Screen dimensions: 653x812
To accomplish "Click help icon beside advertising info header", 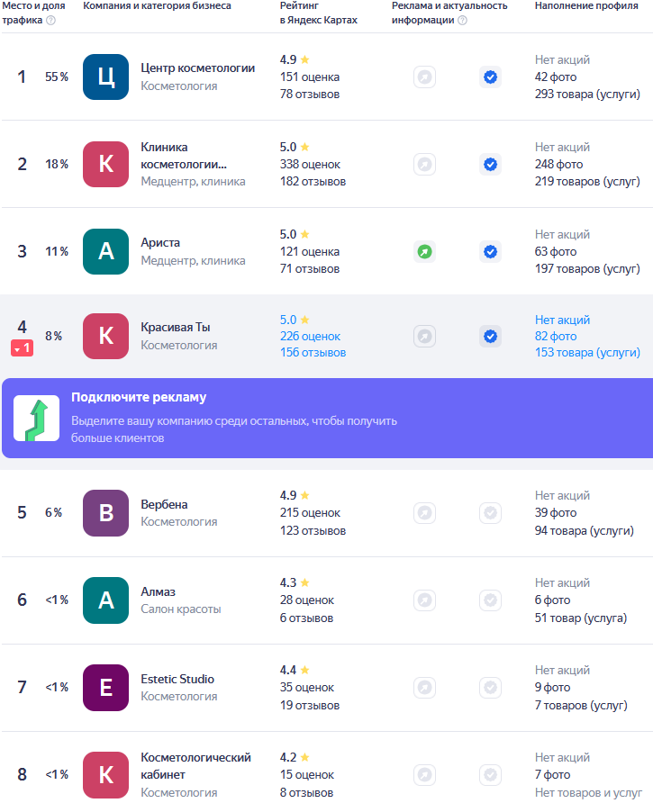I will tap(462, 21).
